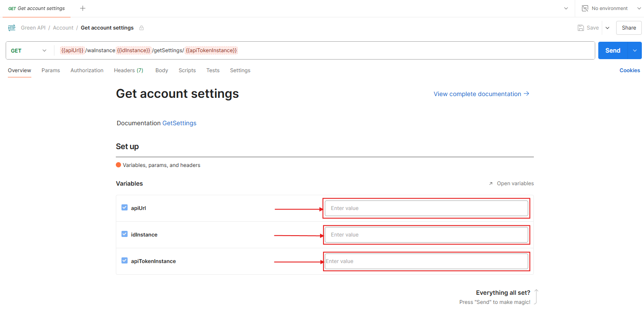This screenshot has width=644, height=310.
Task: Open the tab list chevron dropdown
Action: coord(566,8)
